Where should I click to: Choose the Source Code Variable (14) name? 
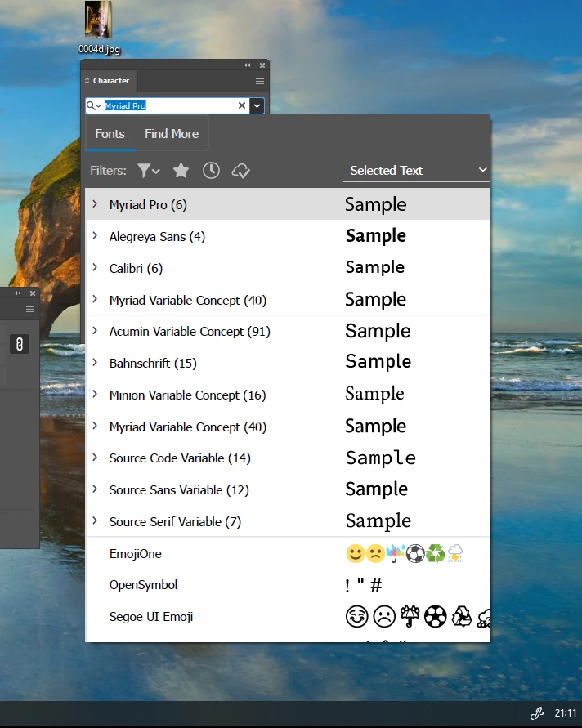point(180,458)
